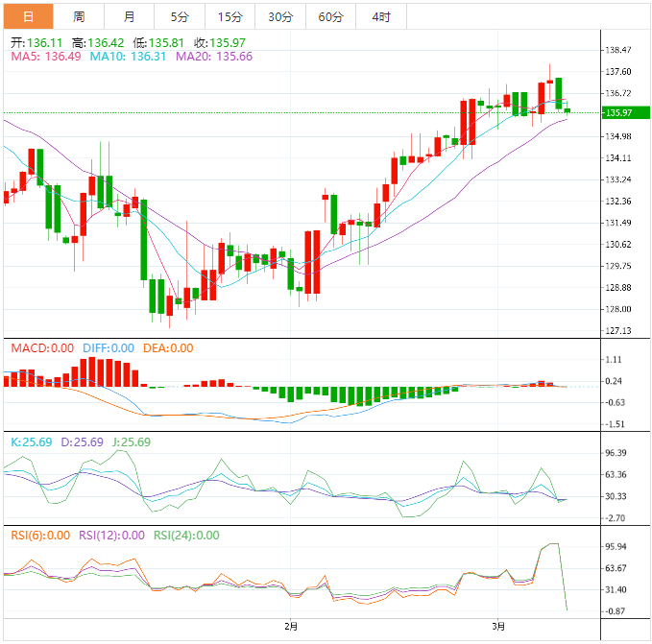Switch to the 周 weekly tab

pos(79,16)
